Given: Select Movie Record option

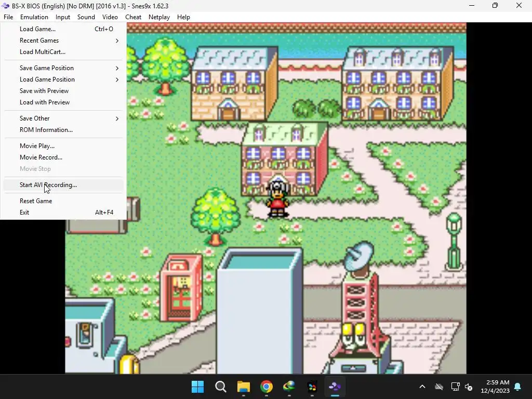Looking at the screenshot, I should pos(63,157).
